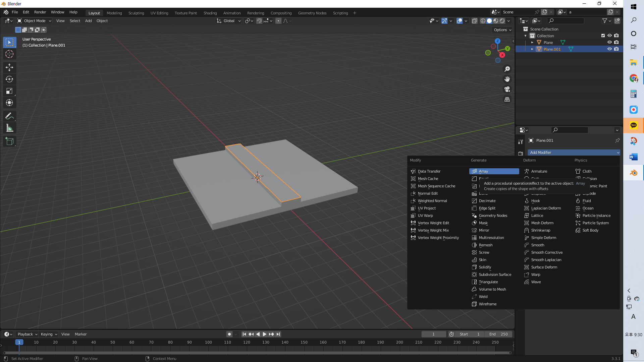Select the Rotate tool
Screen dimensions: 644x362
click(9, 79)
